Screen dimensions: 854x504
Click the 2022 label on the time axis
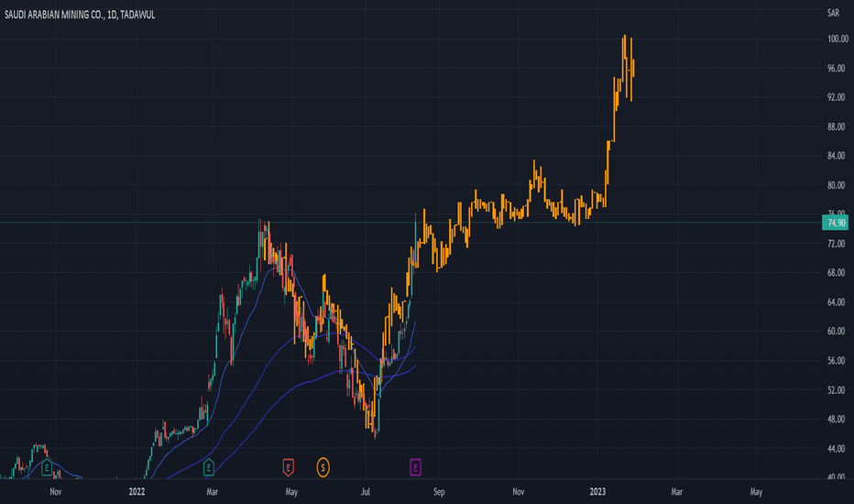(x=137, y=492)
